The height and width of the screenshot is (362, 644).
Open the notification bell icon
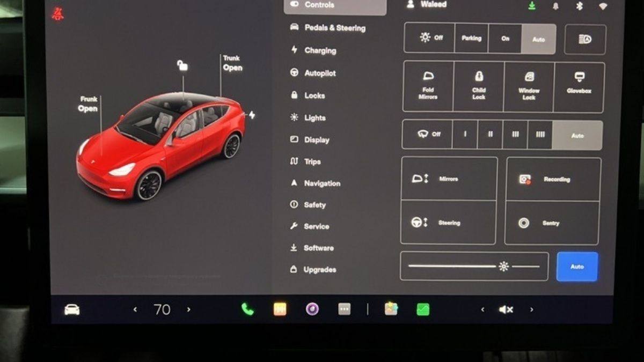click(555, 6)
